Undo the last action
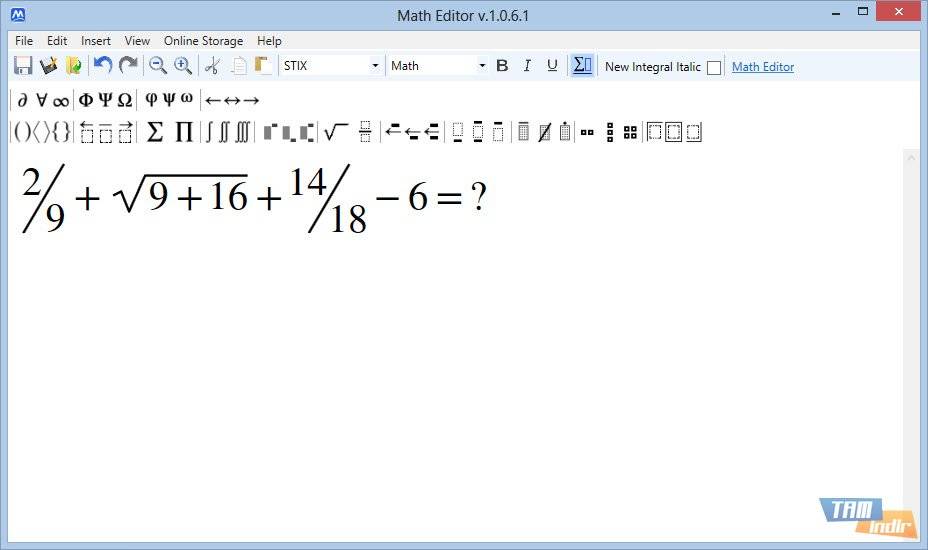Screen dimensions: 928x550 click(x=102, y=66)
